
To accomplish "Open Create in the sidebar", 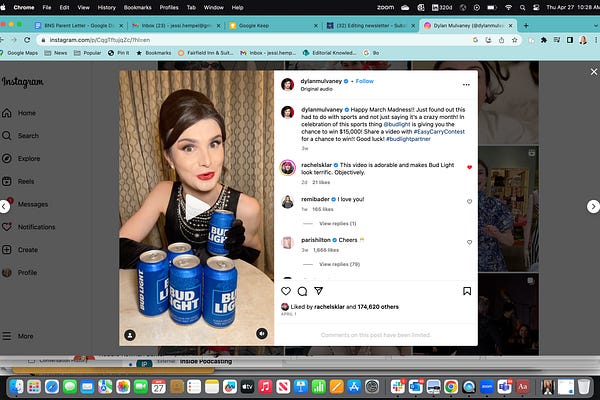I will (x=20, y=250).
